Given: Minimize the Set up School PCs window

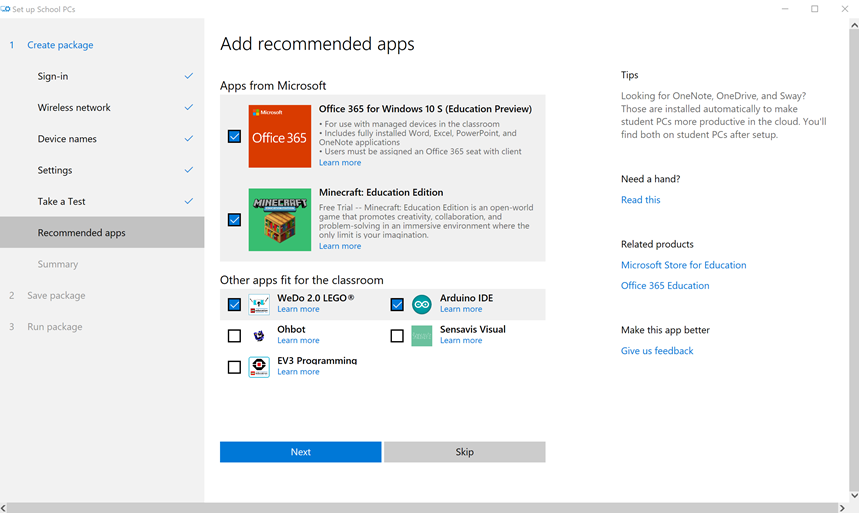Looking at the screenshot, I should [x=785, y=9].
